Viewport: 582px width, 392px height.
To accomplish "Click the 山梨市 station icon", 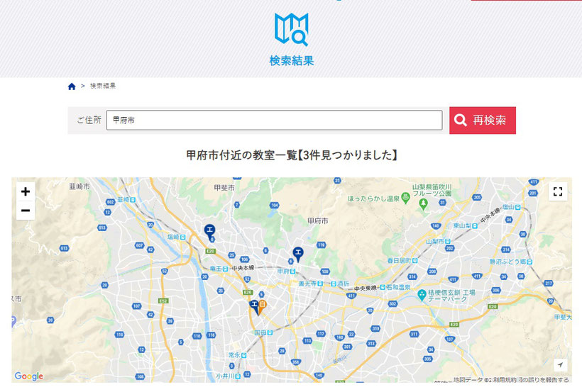I will point(448,242).
